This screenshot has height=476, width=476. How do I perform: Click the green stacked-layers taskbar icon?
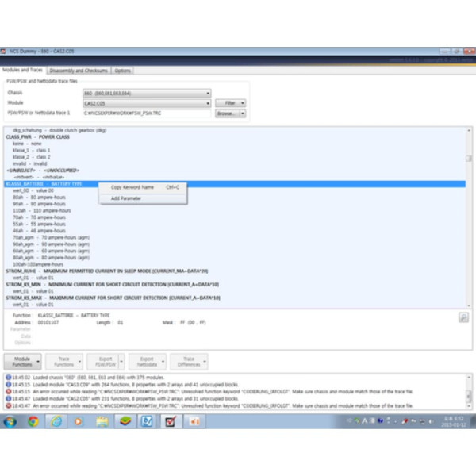coord(125,421)
